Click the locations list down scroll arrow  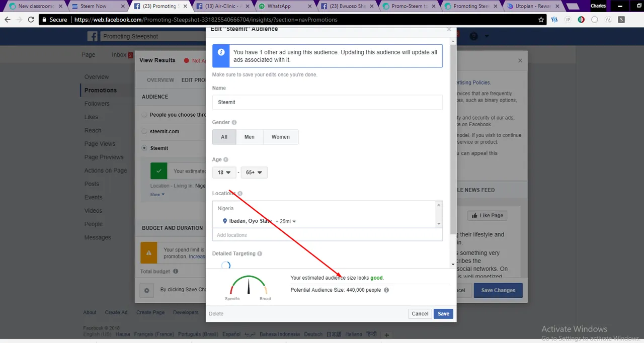point(439,224)
